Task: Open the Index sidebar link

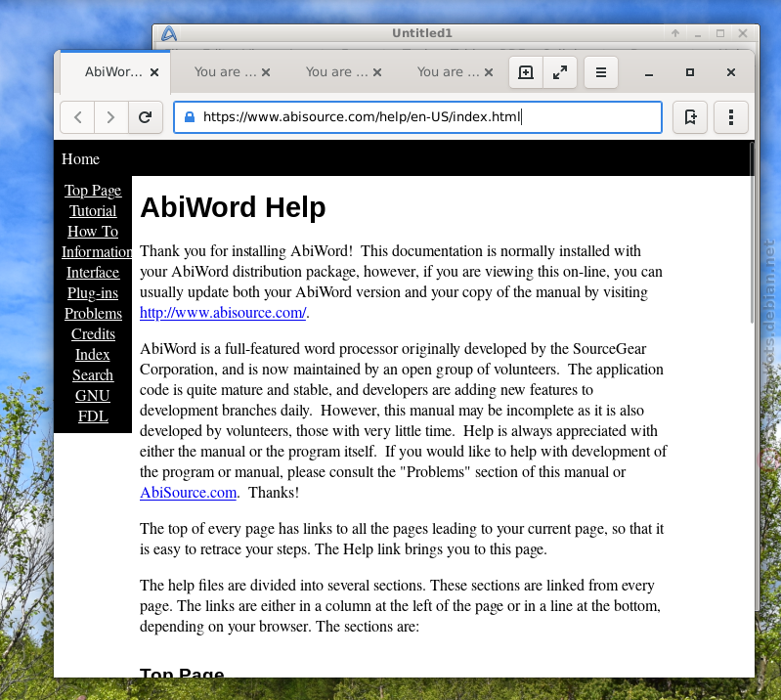Action: tap(93, 354)
